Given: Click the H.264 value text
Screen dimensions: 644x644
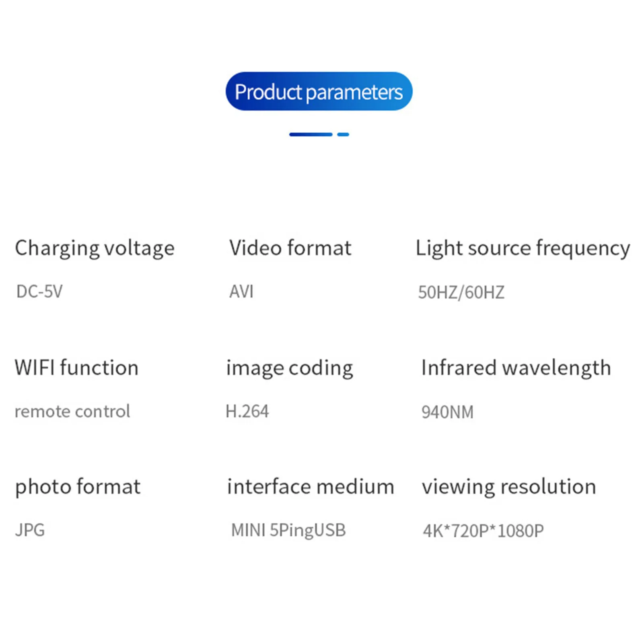Looking at the screenshot, I should 247,411.
